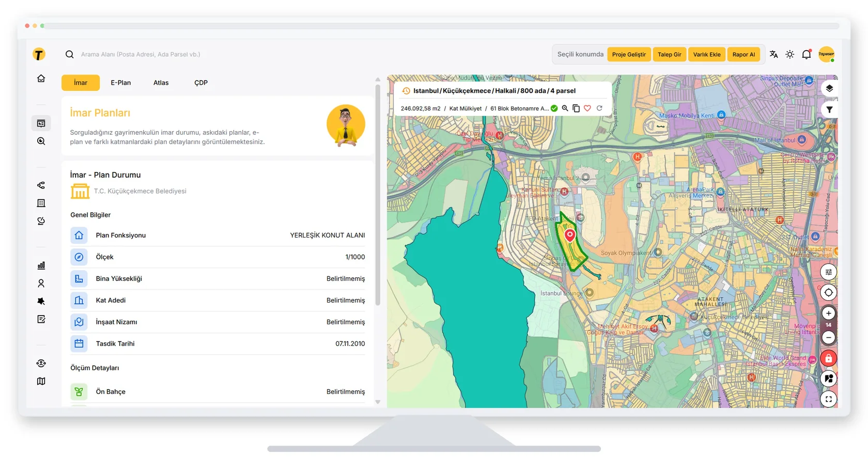
Task: Open notifications from the bell icon
Action: [x=807, y=54]
